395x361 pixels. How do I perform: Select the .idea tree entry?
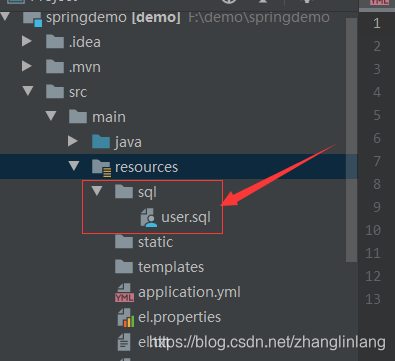coord(85,42)
